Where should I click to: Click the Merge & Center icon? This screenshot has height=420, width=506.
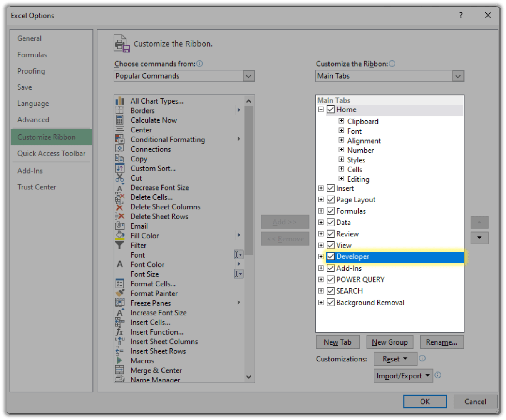[119, 370]
